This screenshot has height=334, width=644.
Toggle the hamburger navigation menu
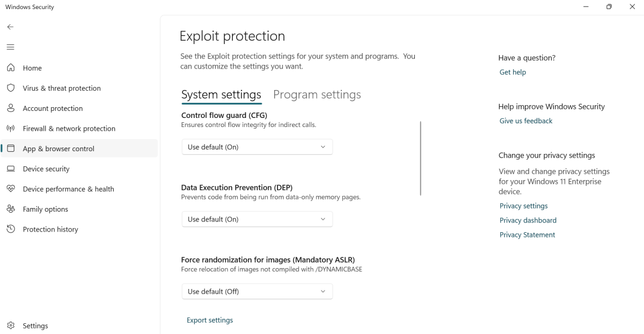10,47
